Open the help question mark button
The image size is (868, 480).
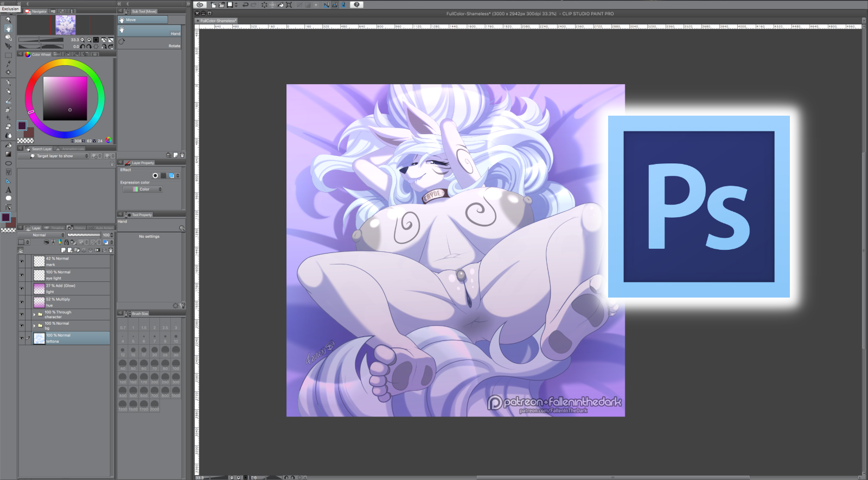356,5
